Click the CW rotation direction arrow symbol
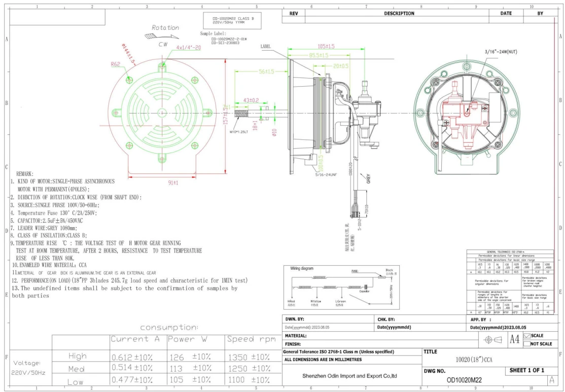565x392 pixels. point(161,36)
